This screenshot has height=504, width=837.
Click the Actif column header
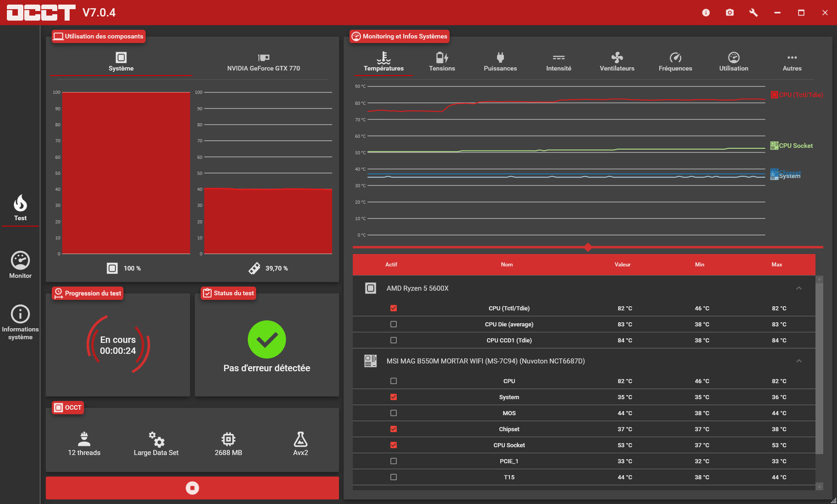pyautogui.click(x=391, y=265)
